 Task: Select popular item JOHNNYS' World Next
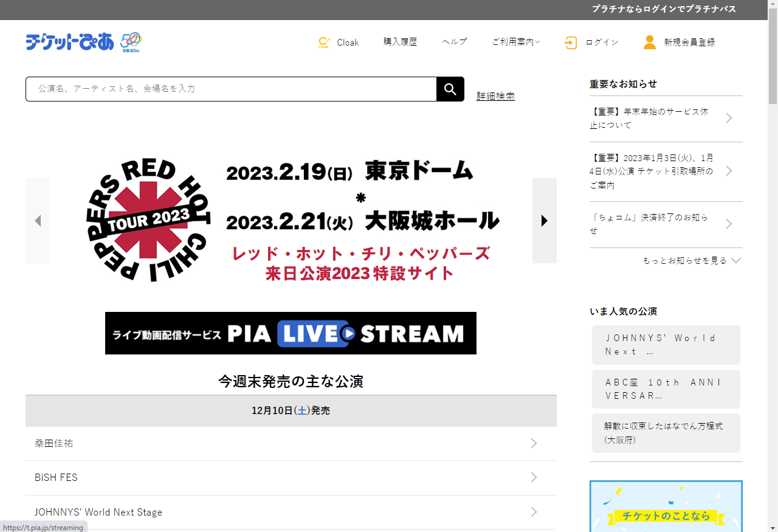tap(666, 345)
